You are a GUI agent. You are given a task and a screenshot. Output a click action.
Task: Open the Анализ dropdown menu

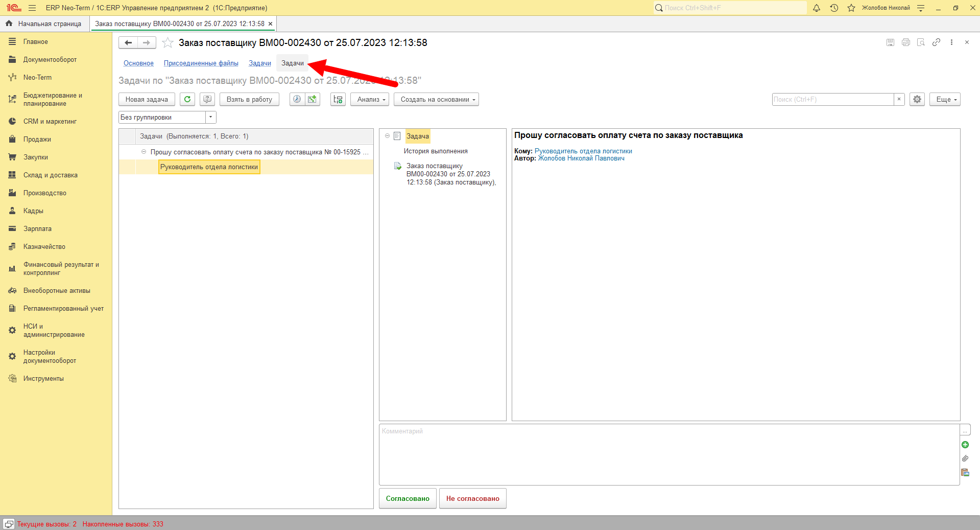(370, 99)
